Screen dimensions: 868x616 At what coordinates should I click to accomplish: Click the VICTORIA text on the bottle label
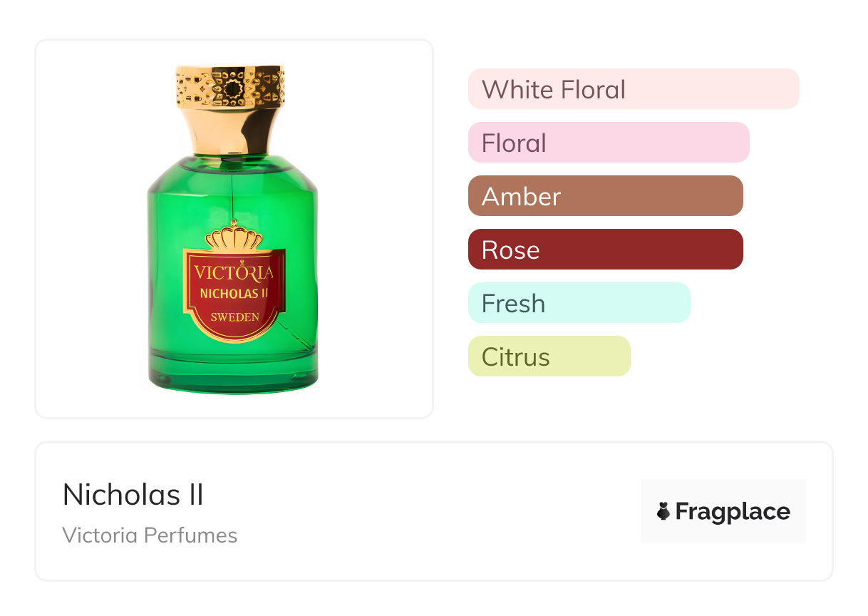click(x=234, y=273)
